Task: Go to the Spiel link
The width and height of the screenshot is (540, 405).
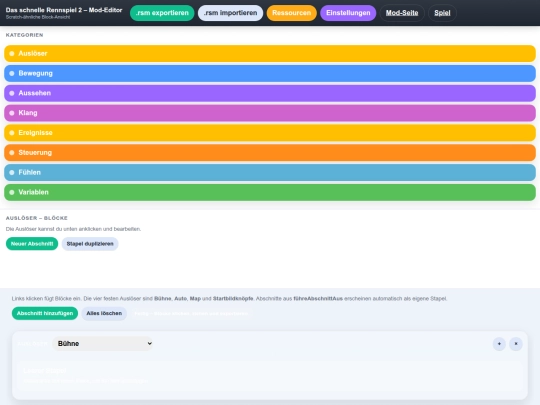Action: coord(442,13)
